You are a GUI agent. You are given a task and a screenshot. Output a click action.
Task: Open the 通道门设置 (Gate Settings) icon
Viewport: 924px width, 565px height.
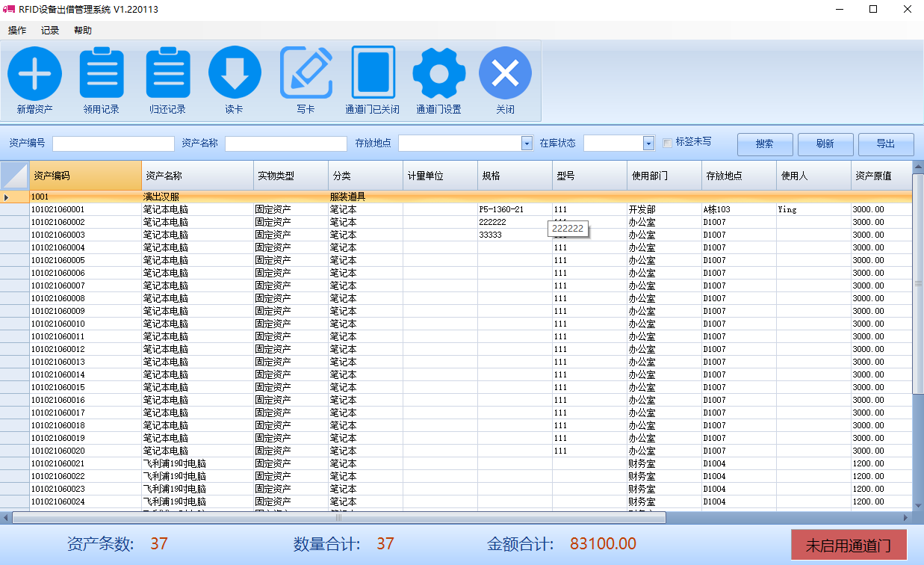pos(438,72)
